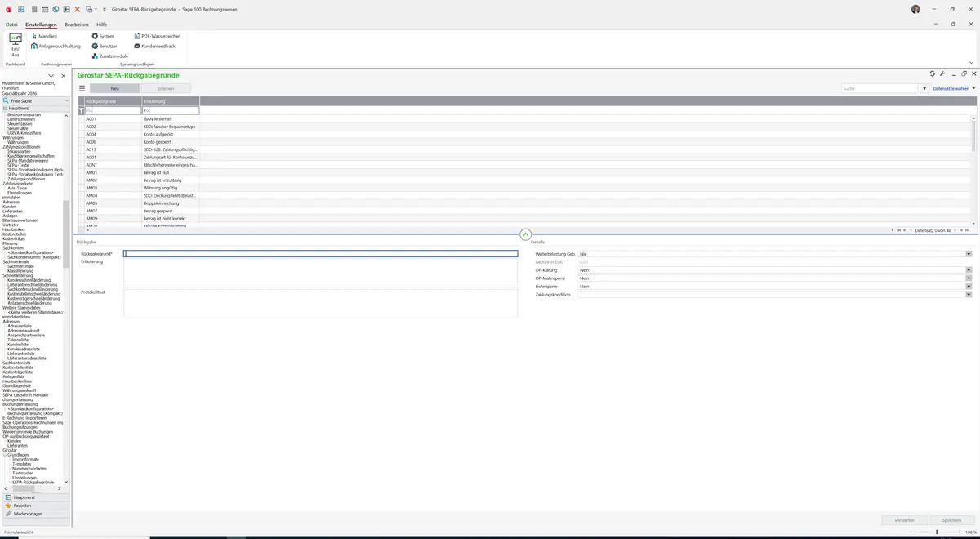Open the Weiterbelastung Geb. dropdown
This screenshot has width=980, height=539.
pos(969,254)
